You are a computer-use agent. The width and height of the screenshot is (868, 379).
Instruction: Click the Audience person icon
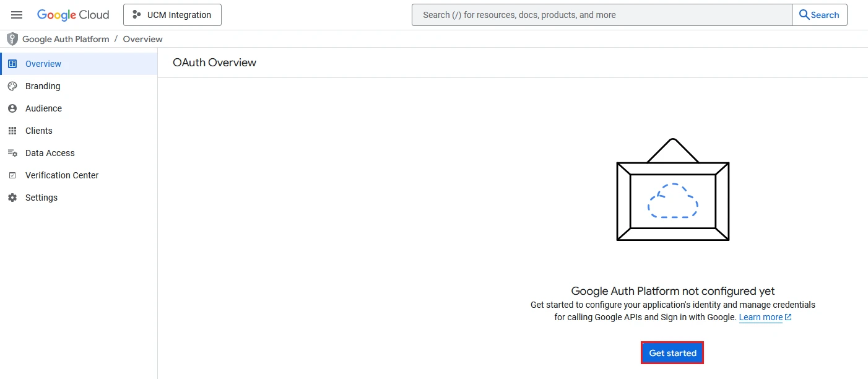pyautogui.click(x=12, y=108)
